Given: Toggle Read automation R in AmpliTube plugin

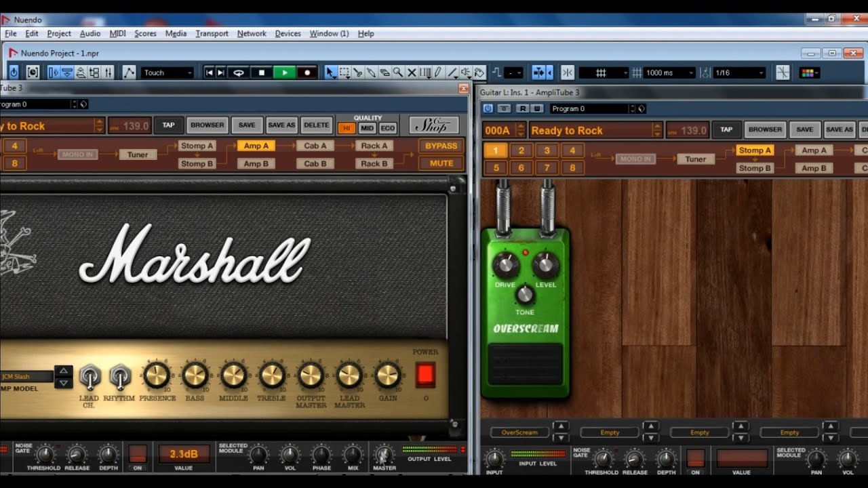Looking at the screenshot, I should click(x=523, y=108).
